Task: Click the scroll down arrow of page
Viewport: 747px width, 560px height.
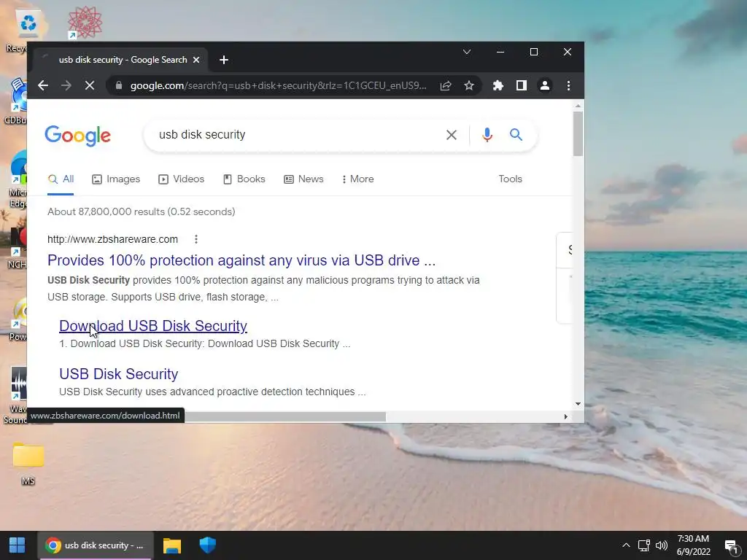Action: 578,404
